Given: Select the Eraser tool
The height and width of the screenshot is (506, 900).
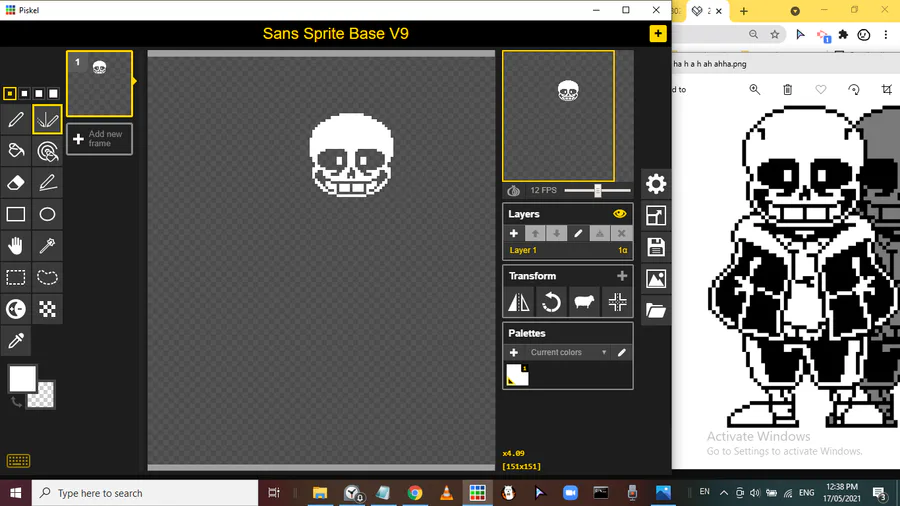Looking at the screenshot, I should pyautogui.click(x=16, y=182).
